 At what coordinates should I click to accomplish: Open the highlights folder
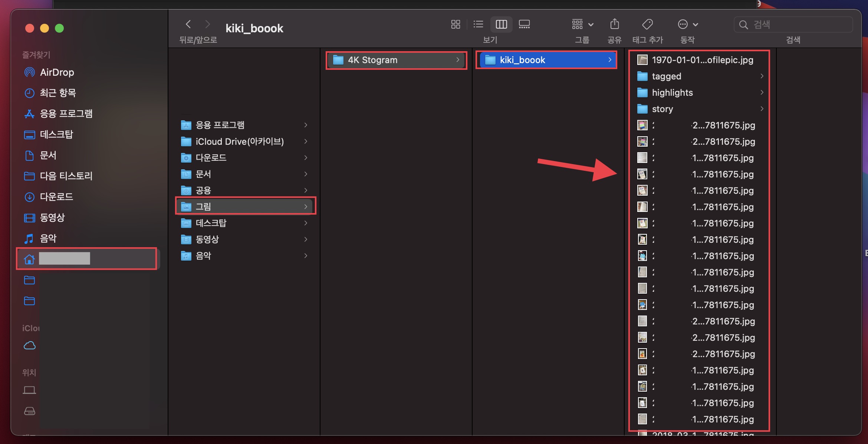[672, 92]
